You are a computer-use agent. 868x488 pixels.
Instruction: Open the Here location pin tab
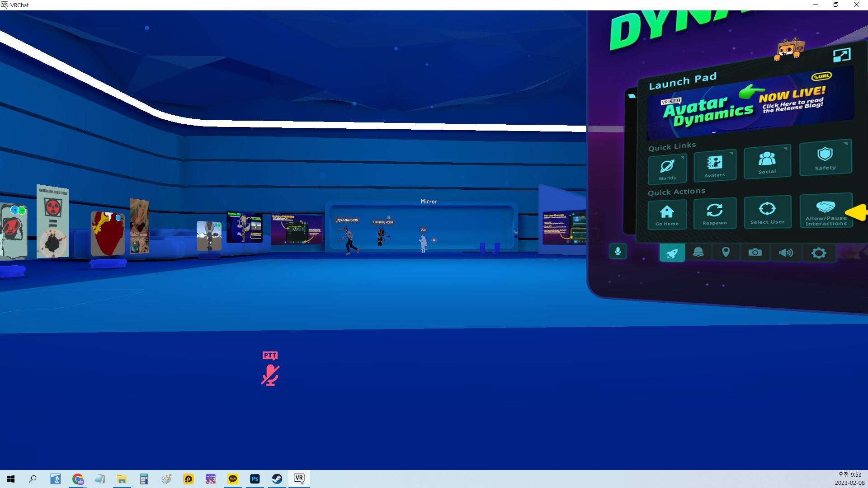coord(726,252)
